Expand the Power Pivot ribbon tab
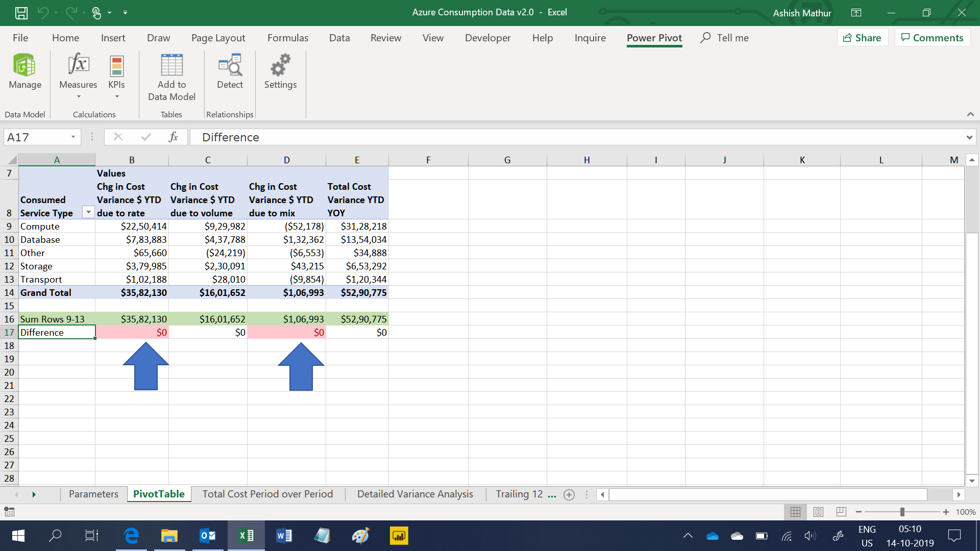980x551 pixels. tap(653, 38)
